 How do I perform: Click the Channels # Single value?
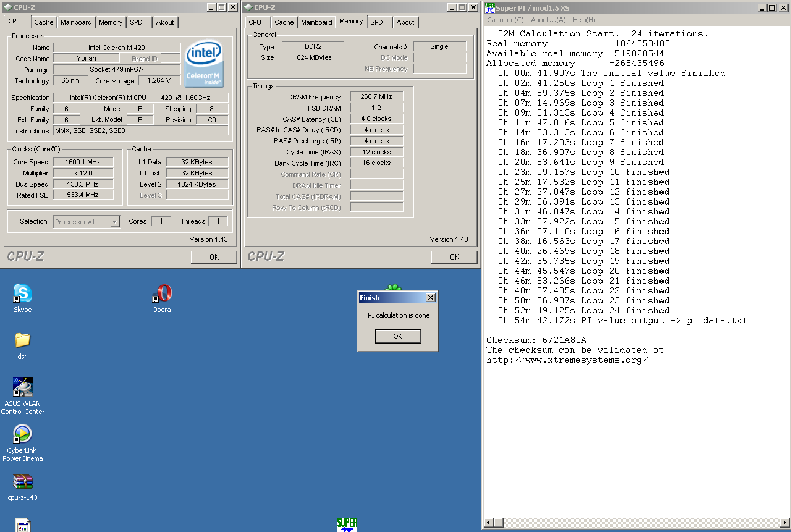(439, 46)
